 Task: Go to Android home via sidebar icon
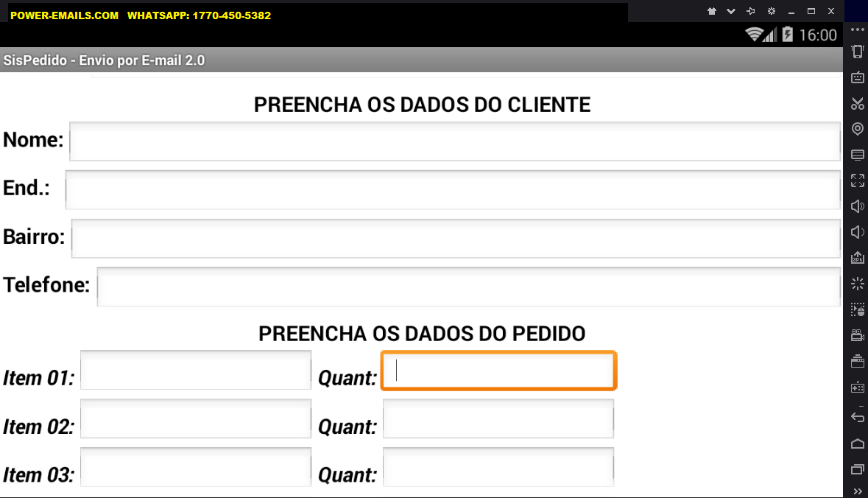[858, 443]
